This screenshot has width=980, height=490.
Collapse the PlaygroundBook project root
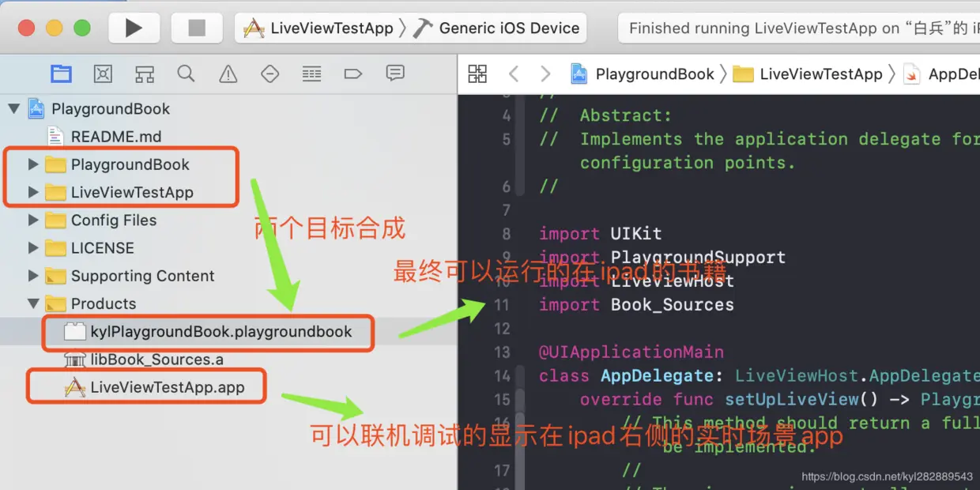click(x=14, y=109)
